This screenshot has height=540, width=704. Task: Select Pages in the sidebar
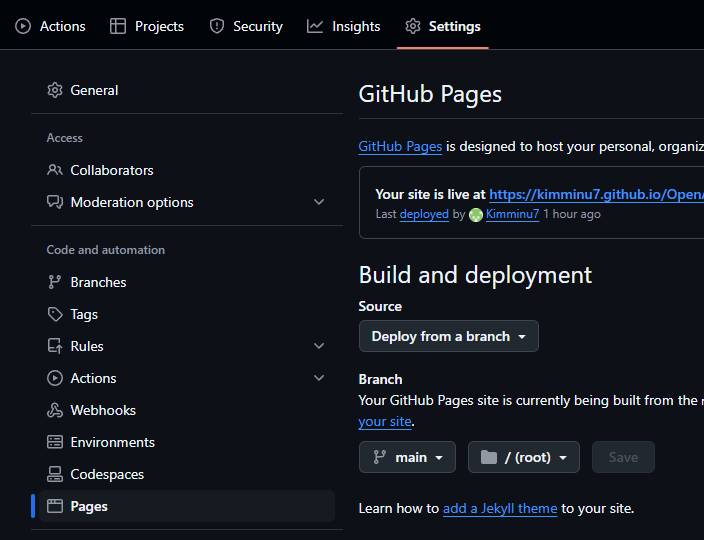(x=187, y=506)
